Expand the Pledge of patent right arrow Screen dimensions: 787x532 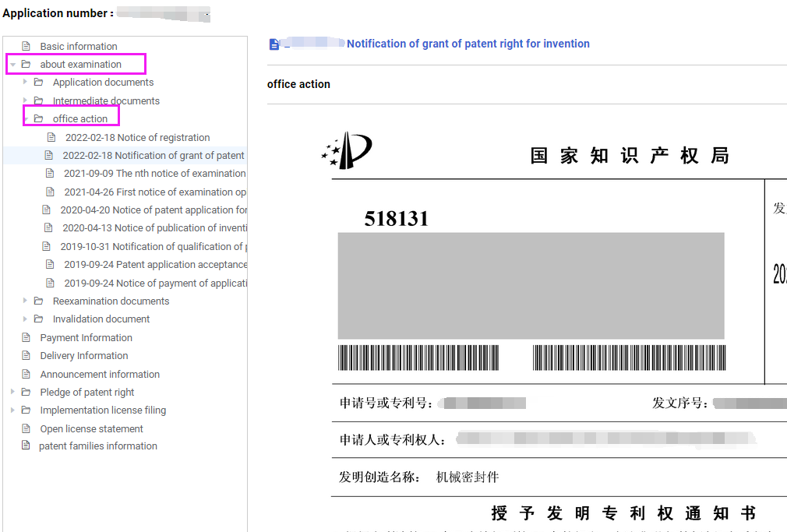pos(12,392)
